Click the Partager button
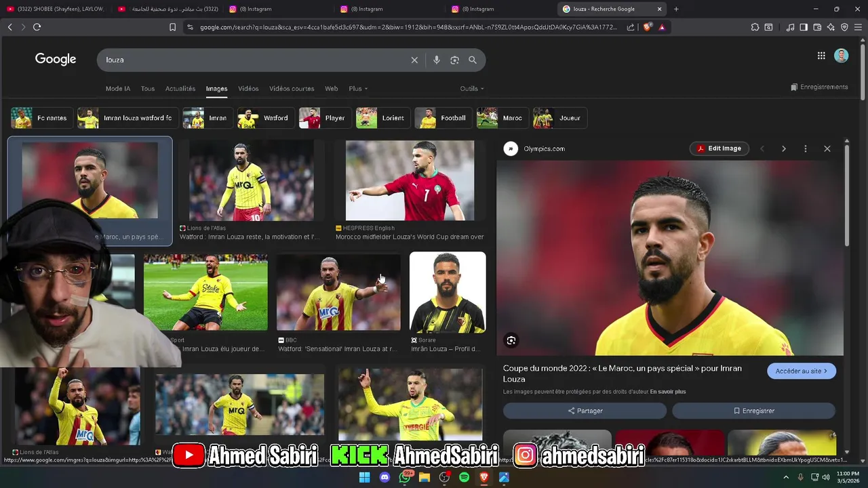Image resolution: width=868 pixels, height=488 pixels. pos(585,411)
